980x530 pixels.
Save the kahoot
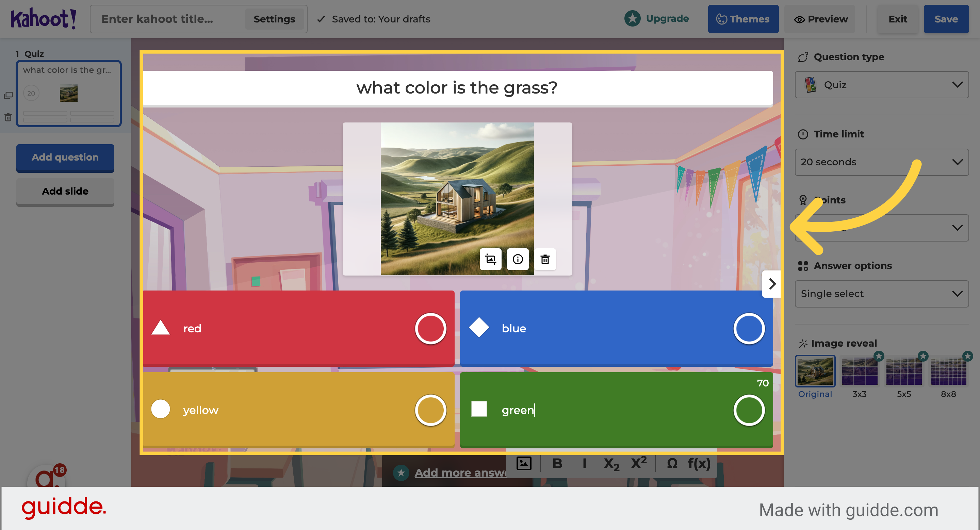946,19
